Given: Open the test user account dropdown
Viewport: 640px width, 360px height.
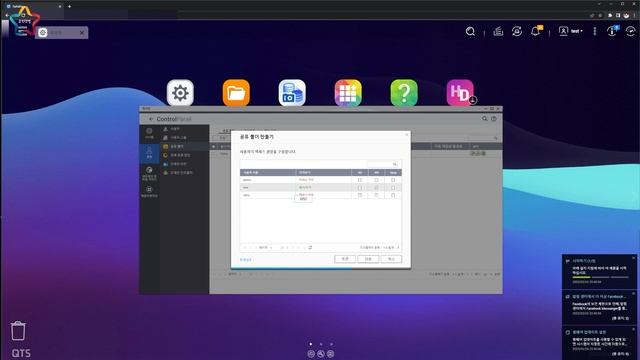Looking at the screenshot, I should (x=571, y=31).
